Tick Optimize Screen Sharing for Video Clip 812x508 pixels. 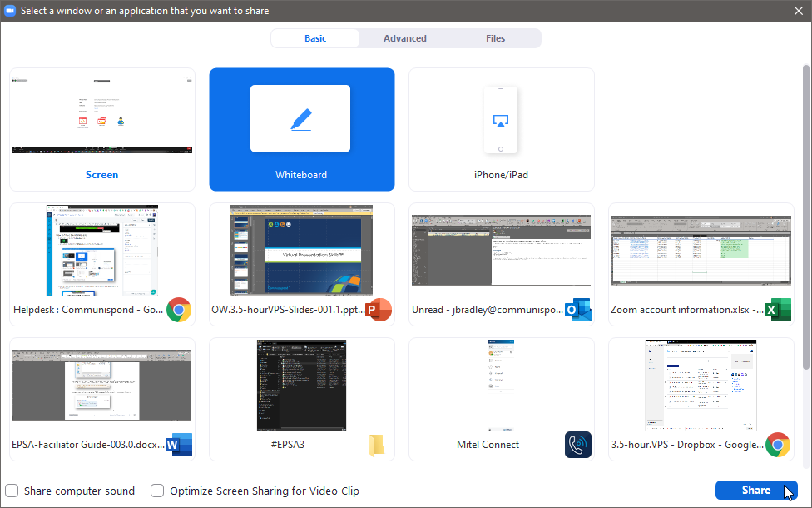pyautogui.click(x=157, y=491)
